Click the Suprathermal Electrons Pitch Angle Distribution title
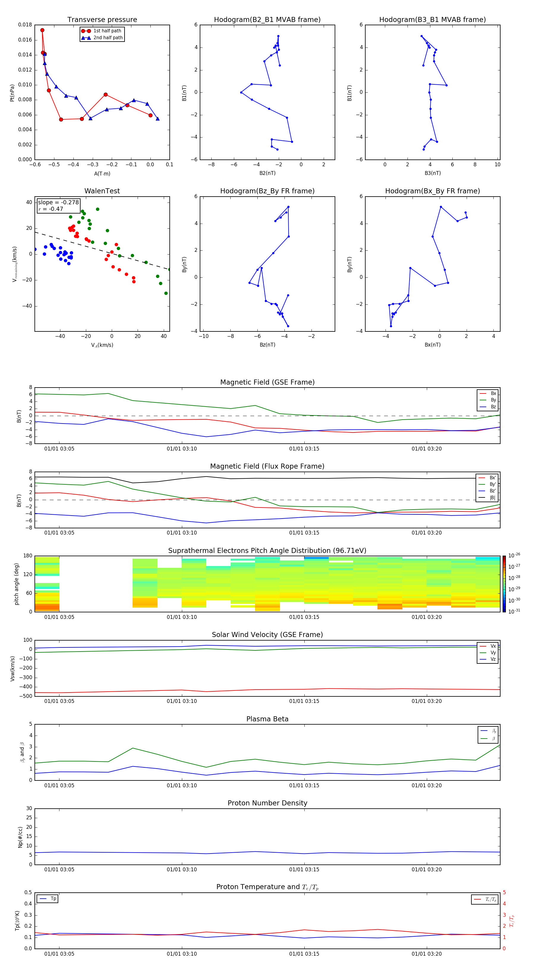This screenshot has width=535, height=980. 267,551
